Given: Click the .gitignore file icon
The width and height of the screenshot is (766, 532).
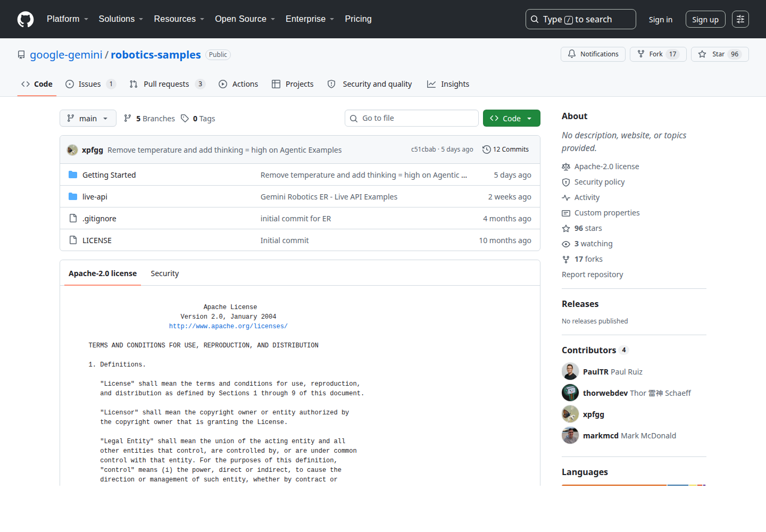Looking at the screenshot, I should (73, 219).
